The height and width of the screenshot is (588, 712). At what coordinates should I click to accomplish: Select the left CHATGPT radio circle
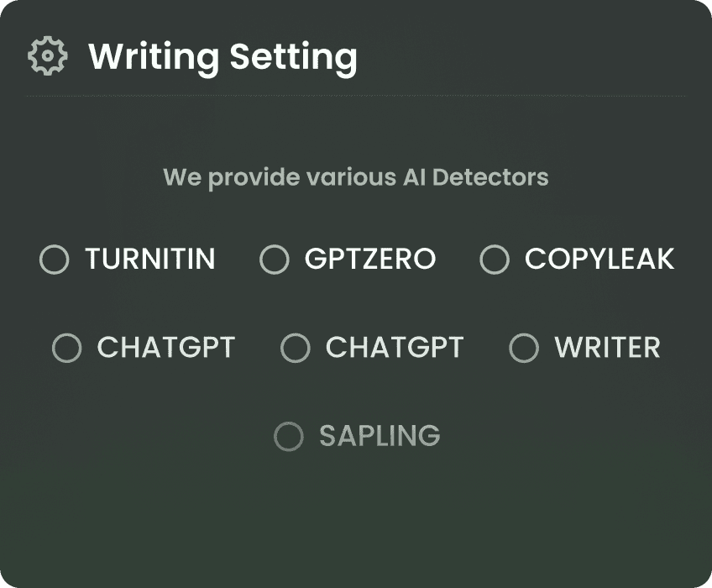(67, 348)
